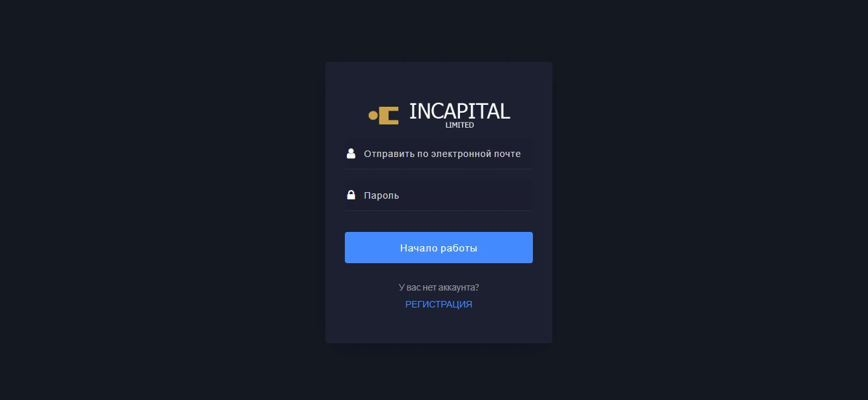Click the Пароль placeholder label
Screen dimensions: 868x400
(381, 195)
